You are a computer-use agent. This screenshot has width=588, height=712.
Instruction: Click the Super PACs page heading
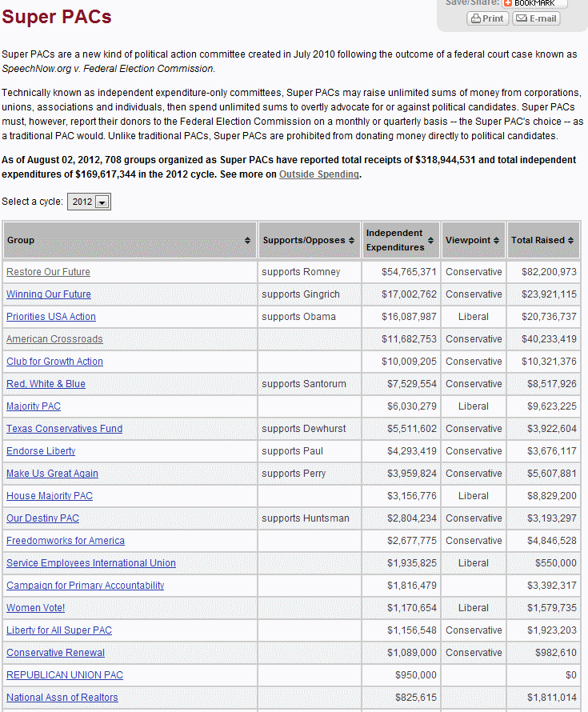[56, 17]
